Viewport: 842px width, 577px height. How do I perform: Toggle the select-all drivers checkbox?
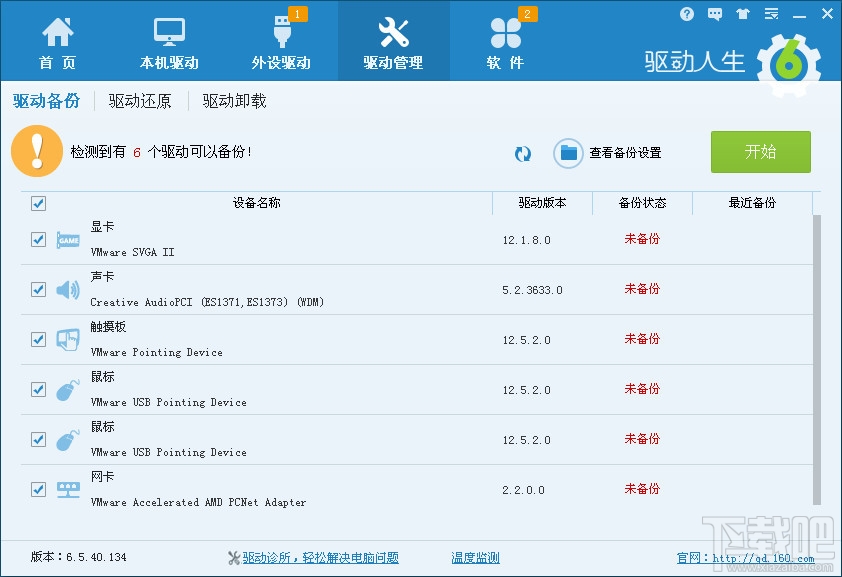[x=38, y=203]
